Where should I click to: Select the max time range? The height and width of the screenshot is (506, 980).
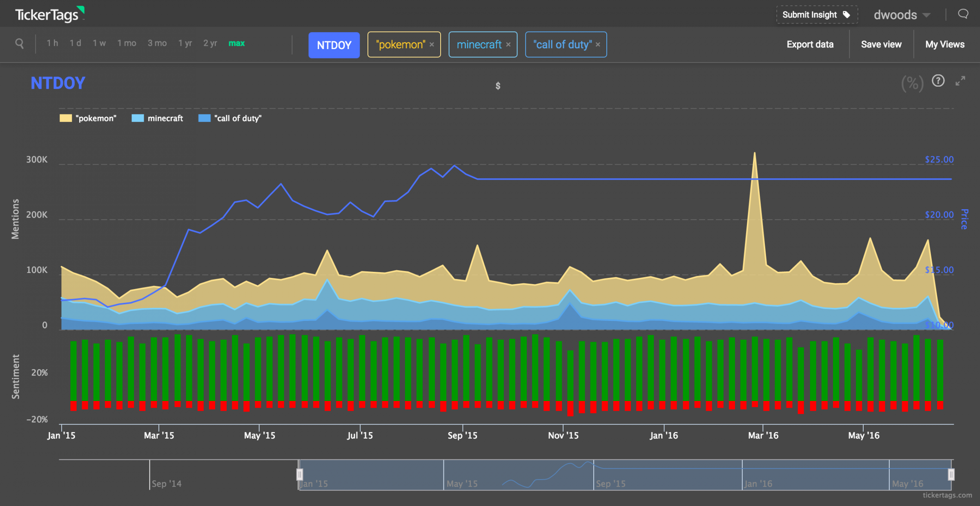point(236,43)
